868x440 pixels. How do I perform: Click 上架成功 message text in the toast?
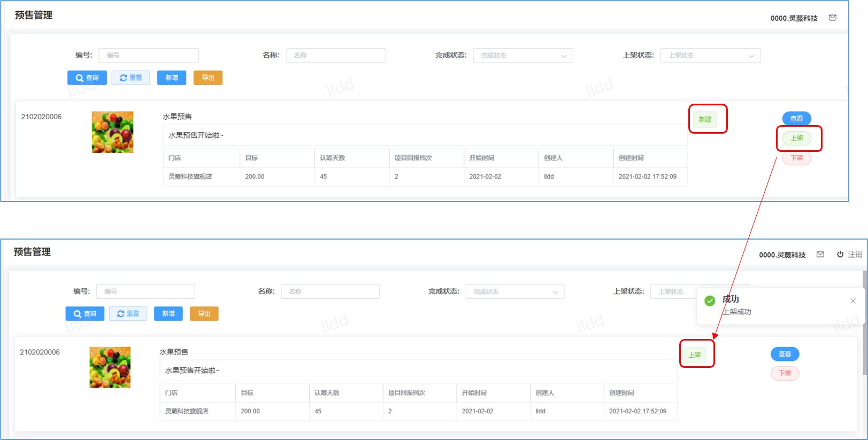737,312
